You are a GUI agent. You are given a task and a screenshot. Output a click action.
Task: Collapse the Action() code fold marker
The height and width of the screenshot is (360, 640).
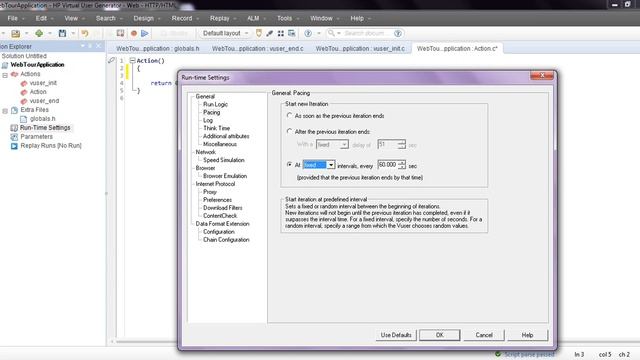pyautogui.click(x=132, y=60)
